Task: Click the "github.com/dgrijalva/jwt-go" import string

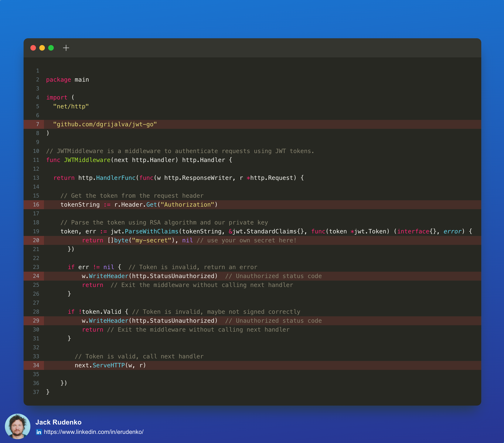Action: 105,124
